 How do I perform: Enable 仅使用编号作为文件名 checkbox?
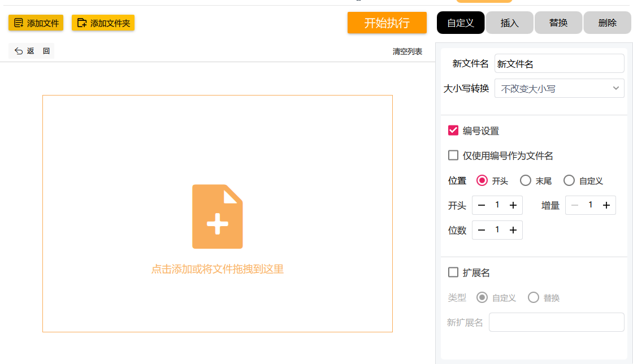tap(453, 155)
